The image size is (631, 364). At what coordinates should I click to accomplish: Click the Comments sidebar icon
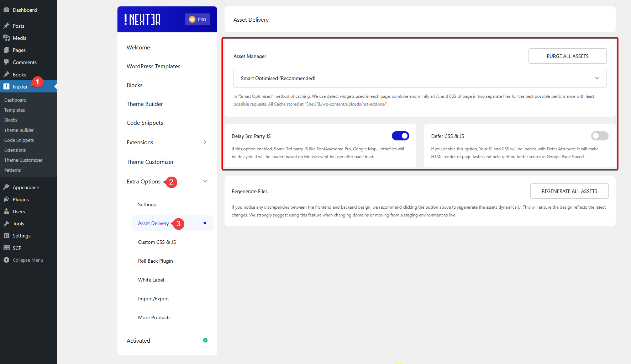(6, 62)
